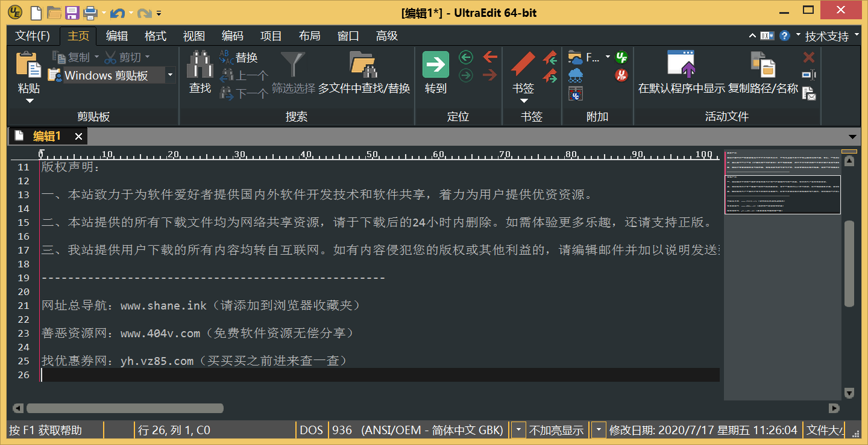The image size is (868, 445).
Task: Switch to the 视图 ribbon tab
Action: coord(194,36)
